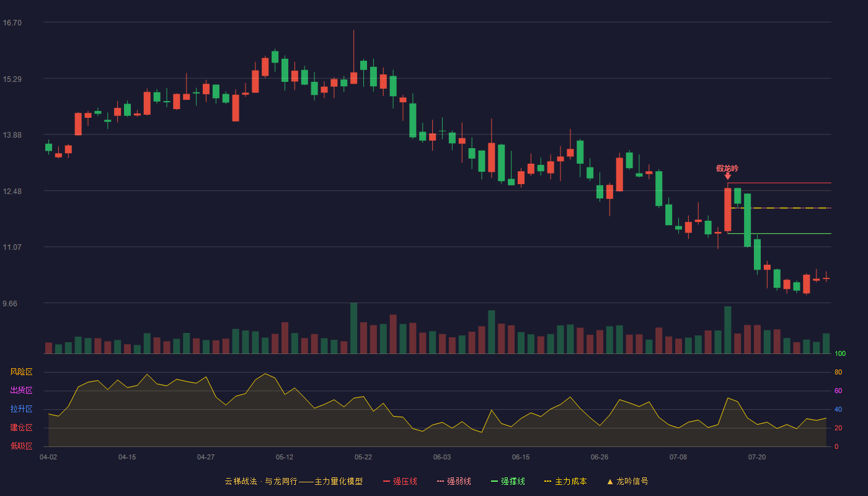Click the 04-02 date label

[48, 457]
